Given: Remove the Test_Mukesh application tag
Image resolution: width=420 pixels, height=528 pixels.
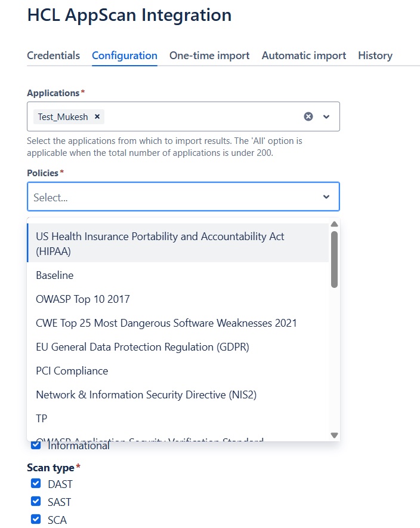Looking at the screenshot, I should pos(97,117).
